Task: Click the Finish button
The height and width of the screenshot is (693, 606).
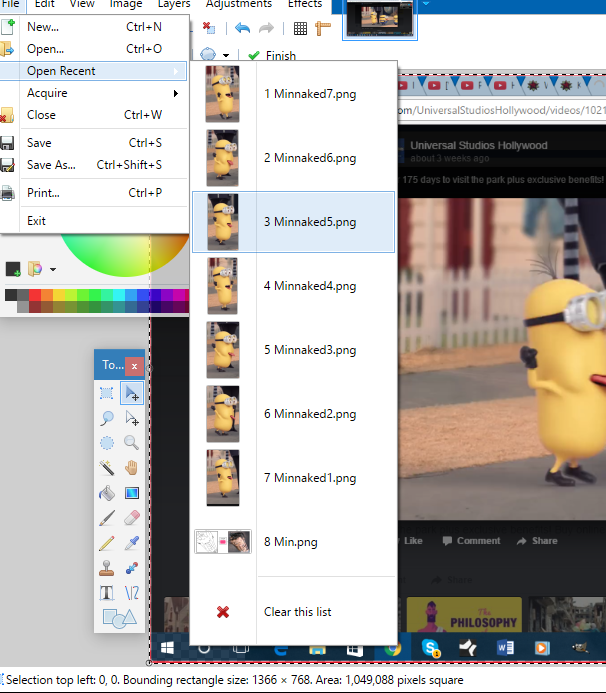Action: (273, 56)
